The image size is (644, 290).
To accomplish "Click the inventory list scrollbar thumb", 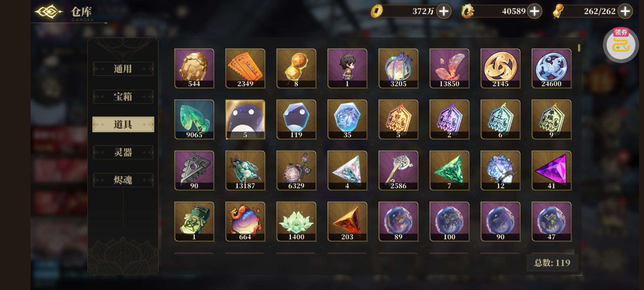I will click(x=579, y=48).
